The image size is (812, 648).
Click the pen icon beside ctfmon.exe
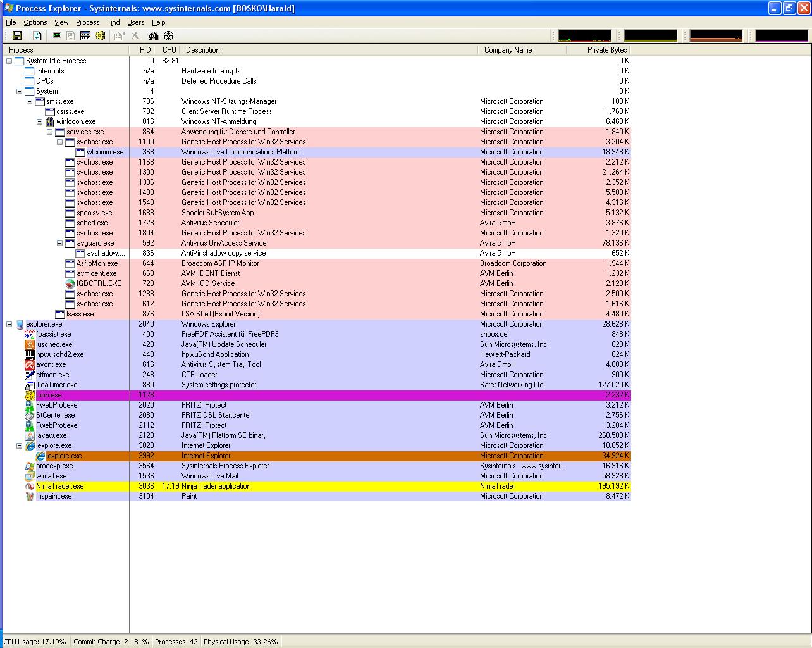pos(29,375)
